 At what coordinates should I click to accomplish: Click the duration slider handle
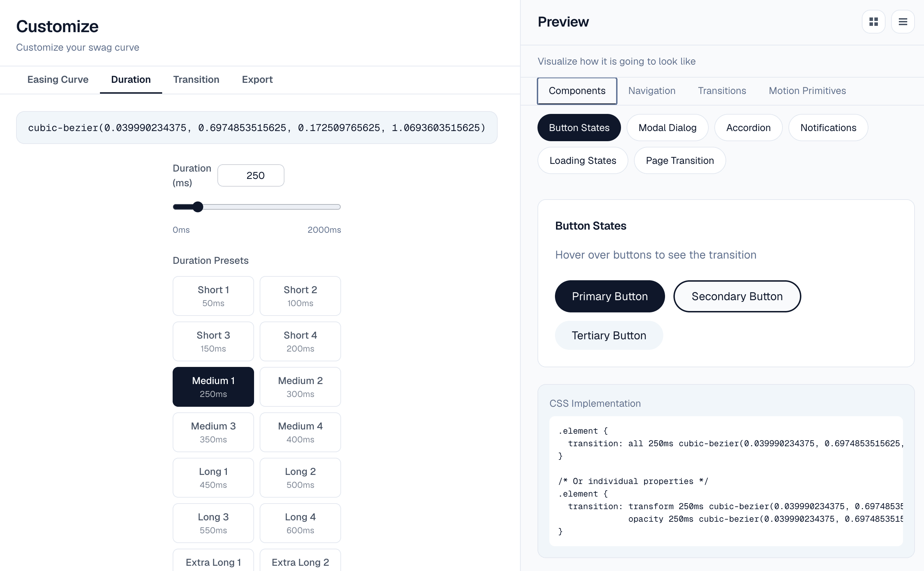[197, 207]
